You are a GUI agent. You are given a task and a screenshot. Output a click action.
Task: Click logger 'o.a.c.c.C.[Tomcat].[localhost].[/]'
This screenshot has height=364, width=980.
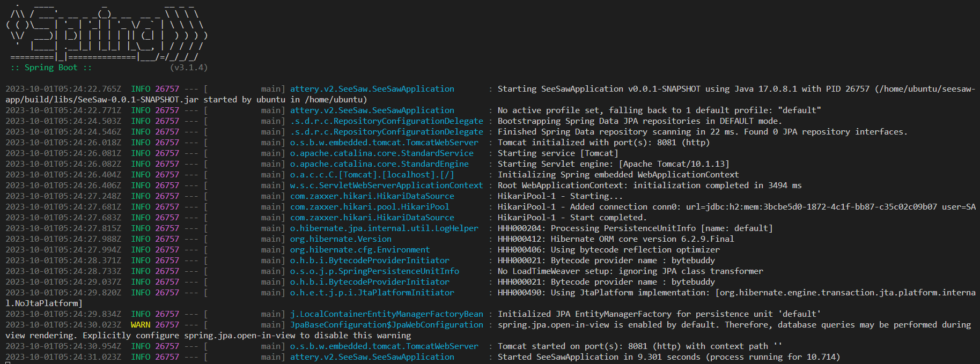[x=372, y=175]
